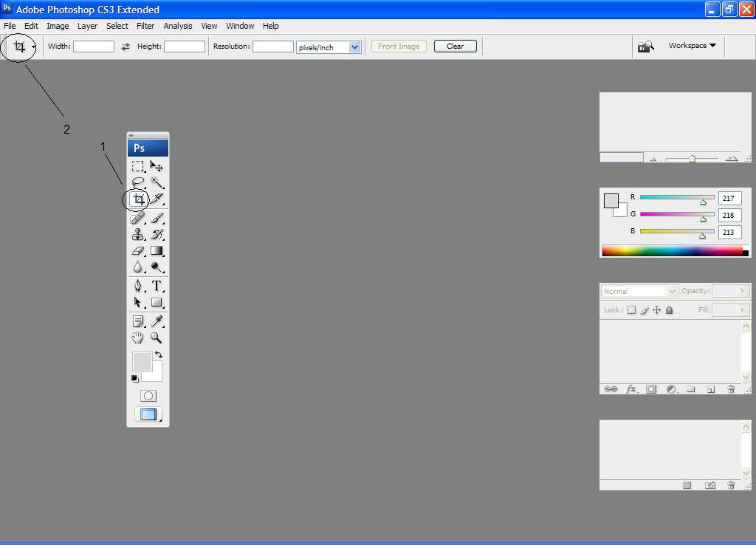Select the Crop tool in the toolbox
Viewport: 756px width, 545px height.
point(138,199)
